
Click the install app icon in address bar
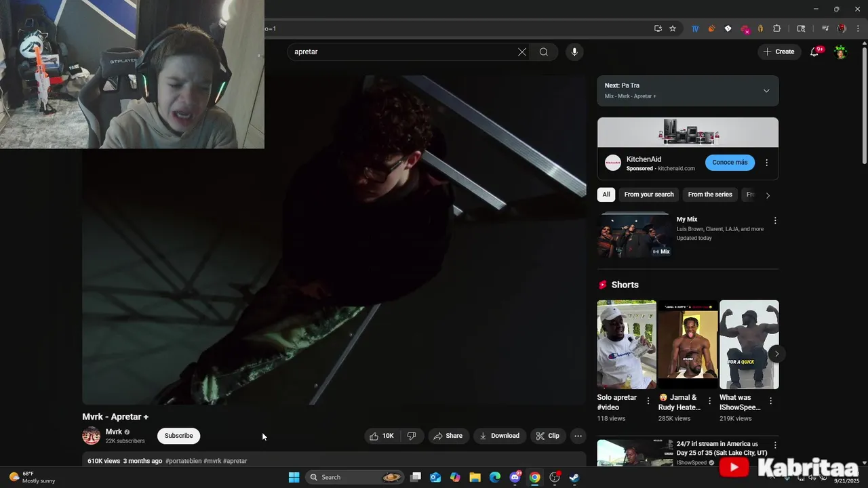coord(658,28)
